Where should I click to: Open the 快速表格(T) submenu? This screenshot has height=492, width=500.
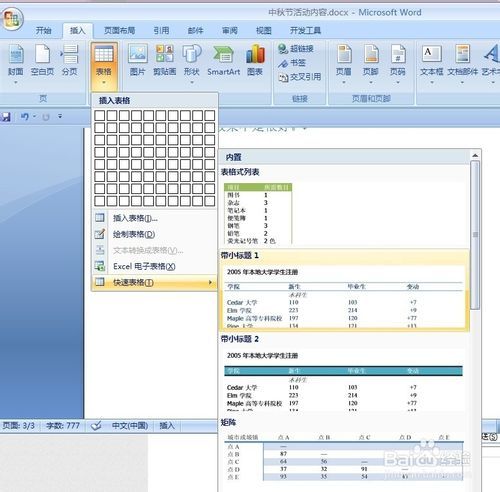click(154, 282)
